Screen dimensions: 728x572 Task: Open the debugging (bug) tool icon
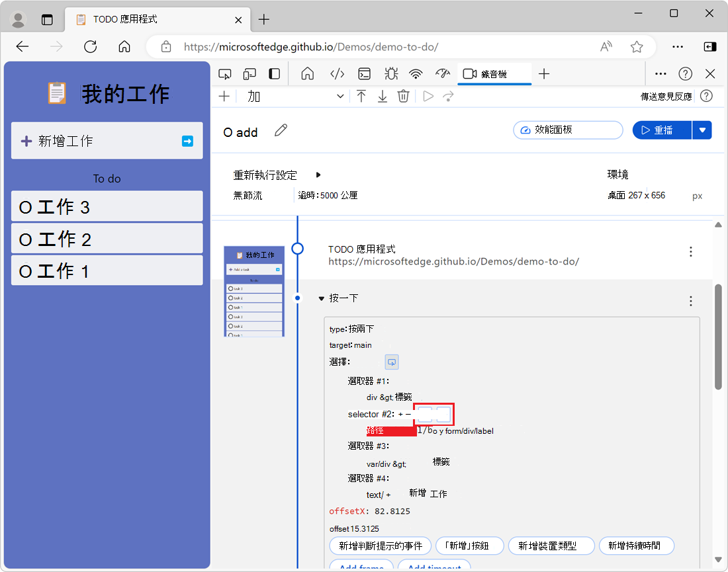click(391, 73)
